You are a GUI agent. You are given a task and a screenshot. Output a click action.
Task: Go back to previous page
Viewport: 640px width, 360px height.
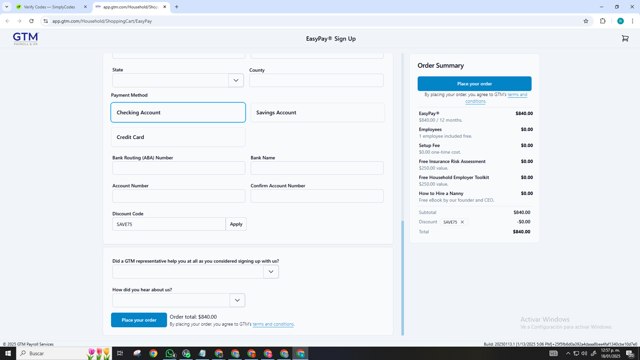tap(7, 21)
